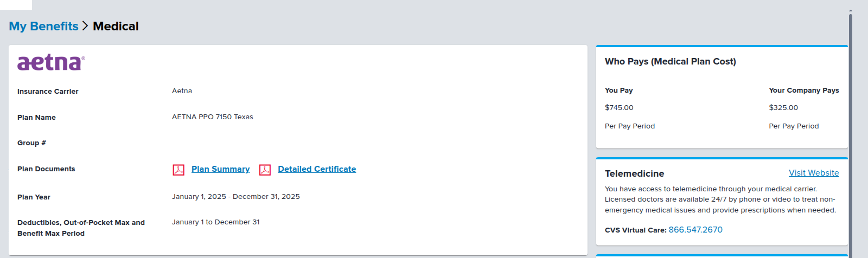Click the $745.00 You Pay amount
The height and width of the screenshot is (258, 868).
pyautogui.click(x=619, y=108)
